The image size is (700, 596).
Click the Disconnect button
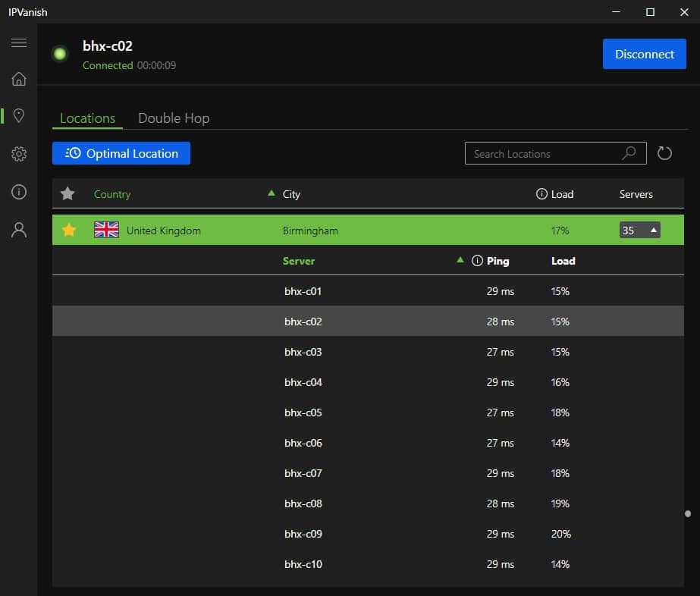644,54
